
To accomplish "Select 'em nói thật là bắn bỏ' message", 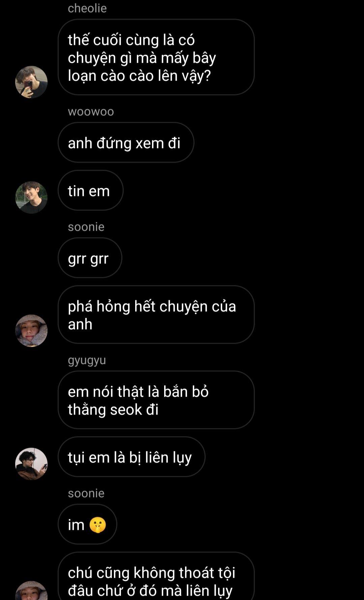I will point(156,400).
